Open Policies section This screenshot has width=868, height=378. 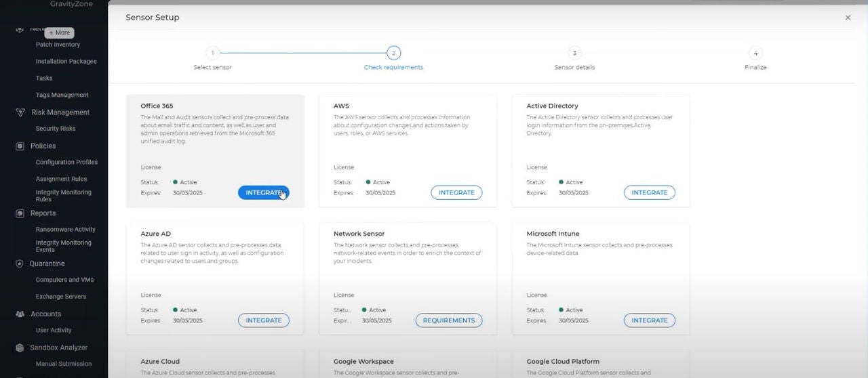[x=43, y=146]
